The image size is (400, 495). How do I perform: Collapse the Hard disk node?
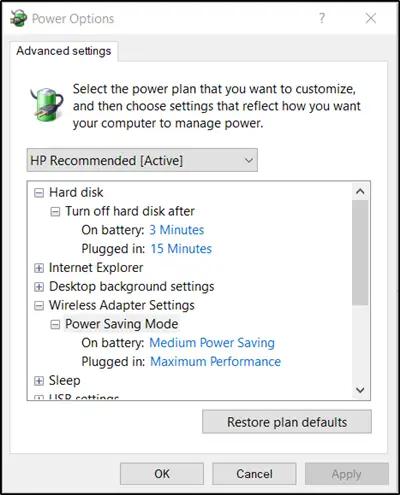click(x=39, y=193)
